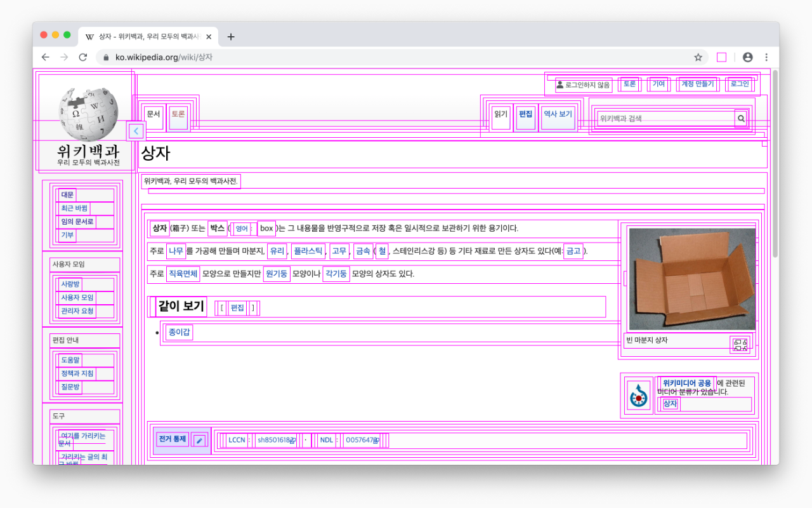The height and width of the screenshot is (508, 812).
Task: Enlarge the cardboard box image via the expand icon
Action: pos(740,344)
